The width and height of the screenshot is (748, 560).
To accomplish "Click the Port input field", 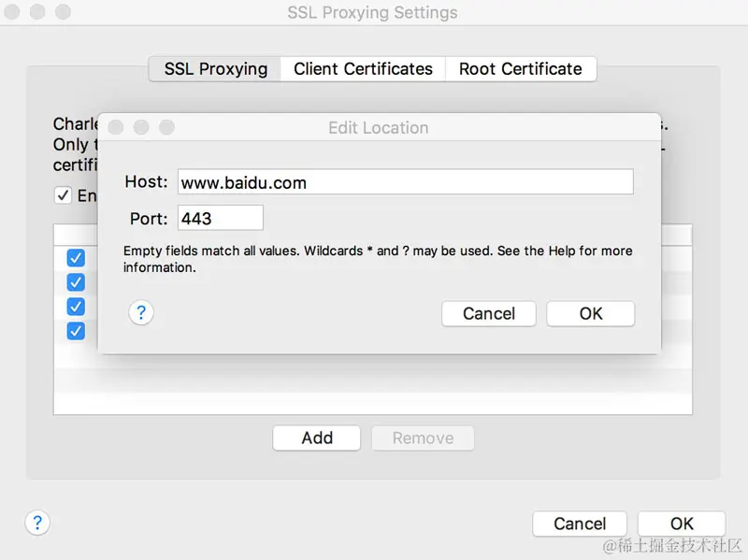I will (x=221, y=218).
